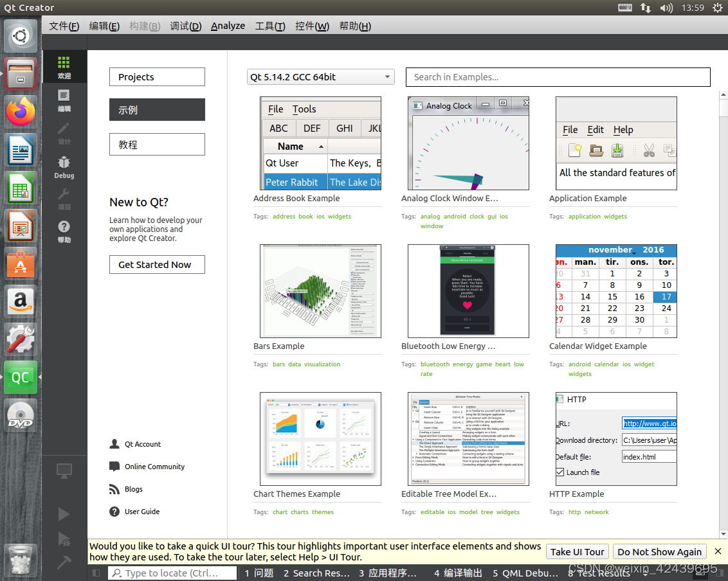Click the 'address' tag link

(284, 216)
